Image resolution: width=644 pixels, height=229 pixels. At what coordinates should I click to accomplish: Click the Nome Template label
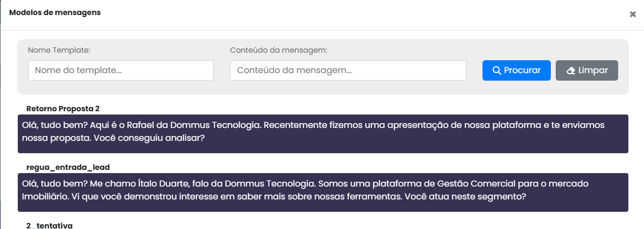tap(59, 50)
